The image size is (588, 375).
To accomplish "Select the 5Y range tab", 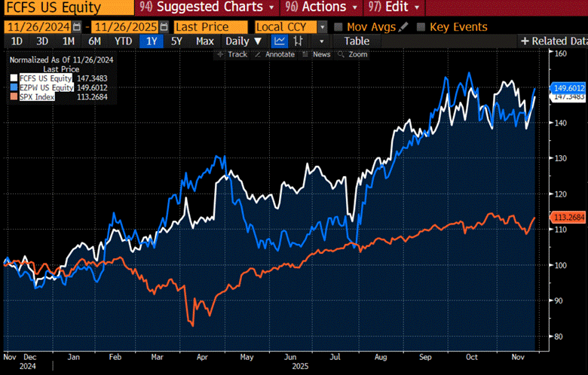I will coord(176,41).
